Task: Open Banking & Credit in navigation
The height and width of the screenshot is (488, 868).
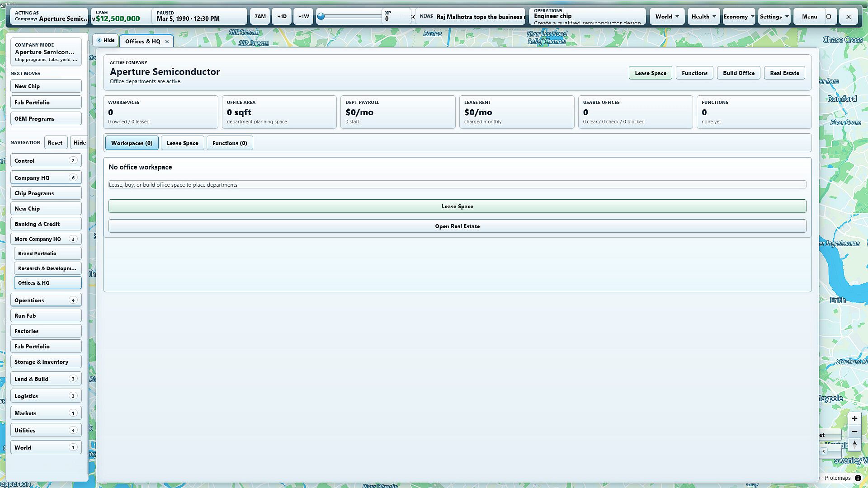Action: 46,224
